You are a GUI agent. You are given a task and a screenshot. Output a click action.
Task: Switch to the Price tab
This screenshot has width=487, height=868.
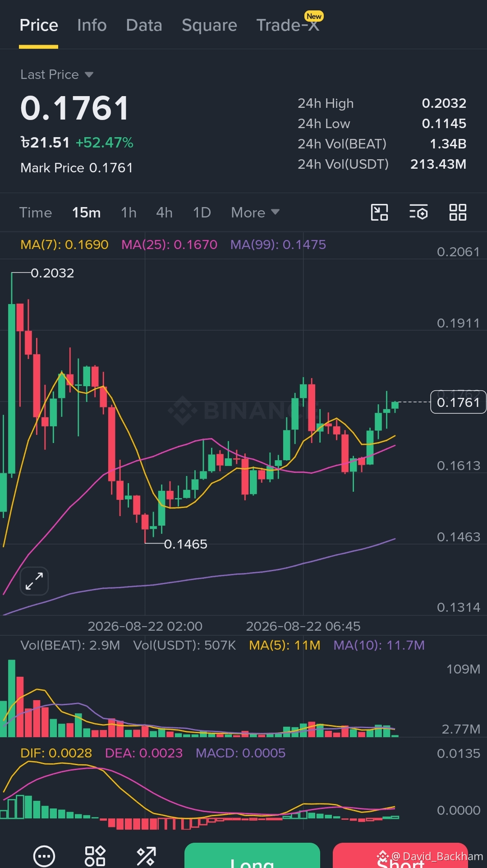click(x=39, y=25)
